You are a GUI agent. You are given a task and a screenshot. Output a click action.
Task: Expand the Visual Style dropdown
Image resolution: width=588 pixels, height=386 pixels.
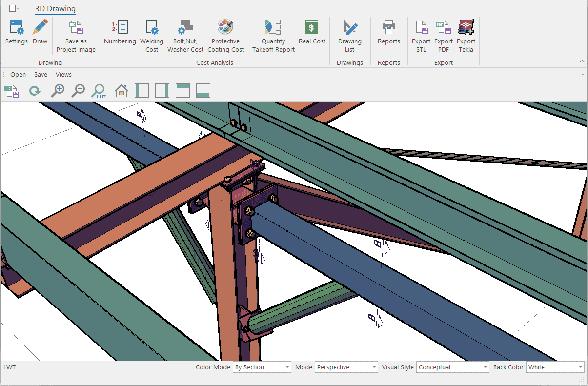[x=485, y=367]
